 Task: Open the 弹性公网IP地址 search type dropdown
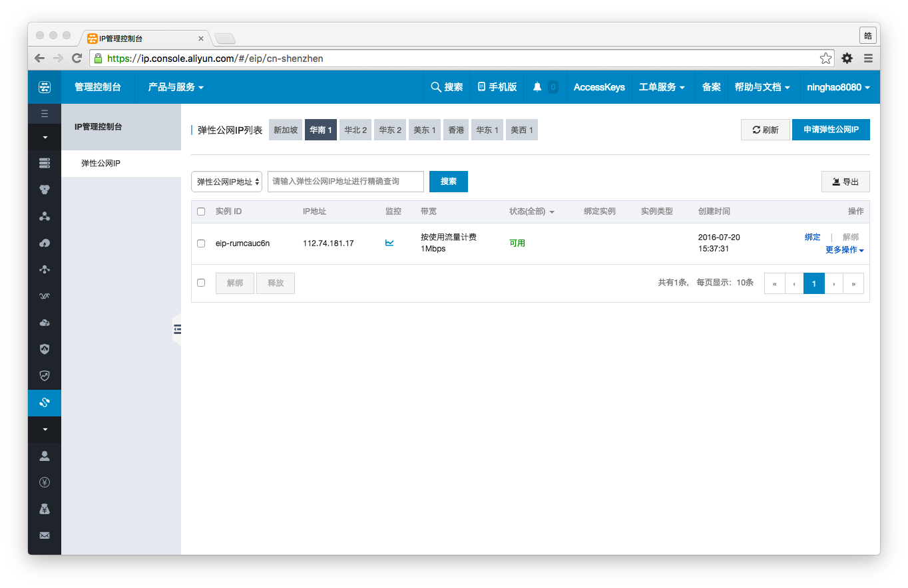pos(227,182)
